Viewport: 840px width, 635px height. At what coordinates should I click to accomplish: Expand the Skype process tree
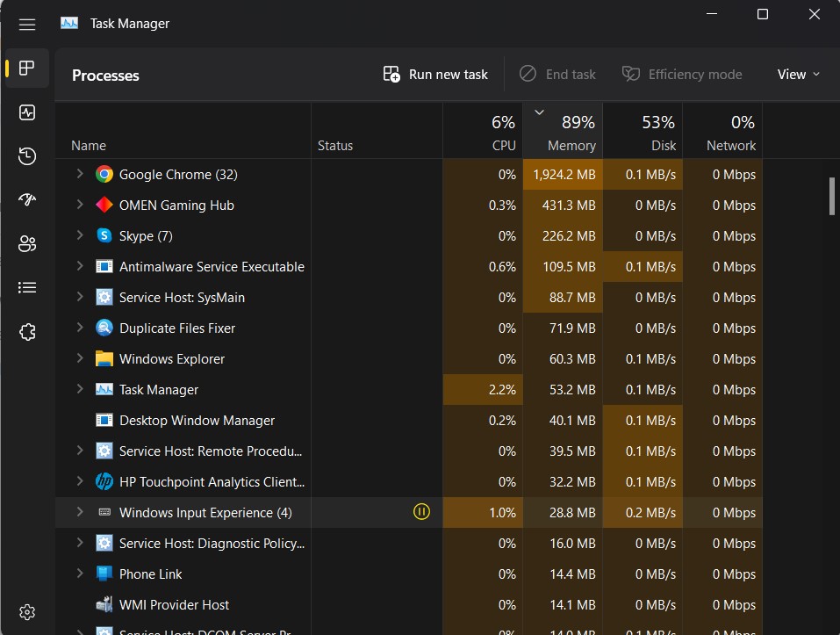coord(79,235)
